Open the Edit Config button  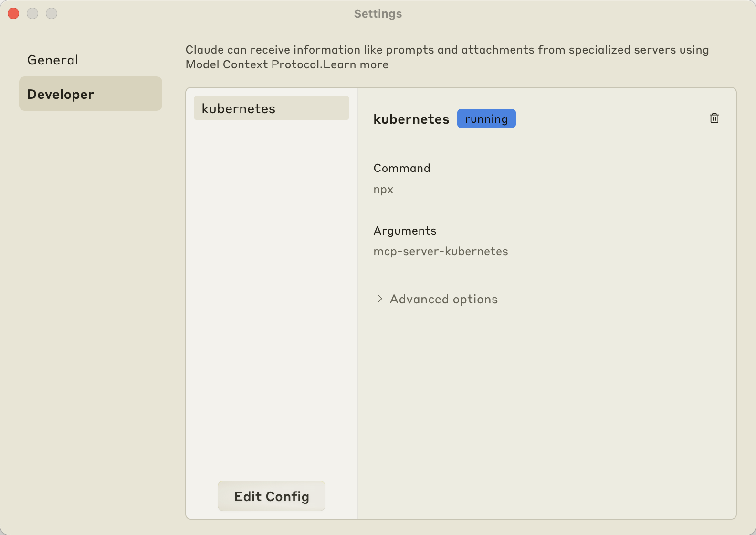(x=271, y=496)
